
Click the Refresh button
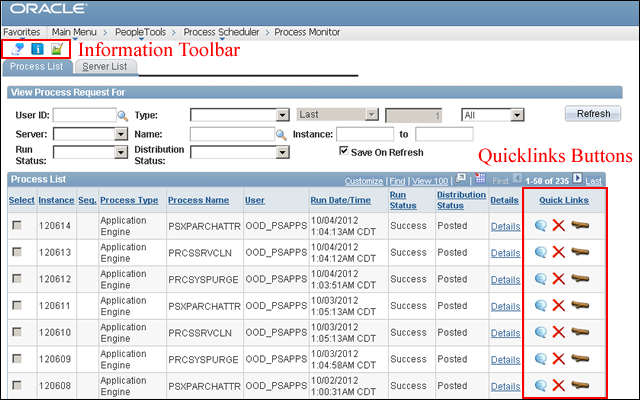point(593,114)
